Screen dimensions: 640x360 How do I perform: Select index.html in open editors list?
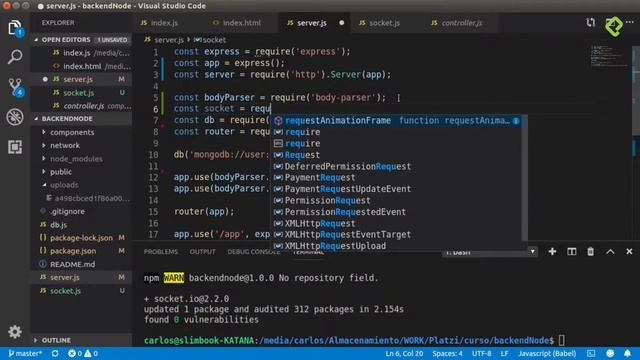[x=82, y=66]
